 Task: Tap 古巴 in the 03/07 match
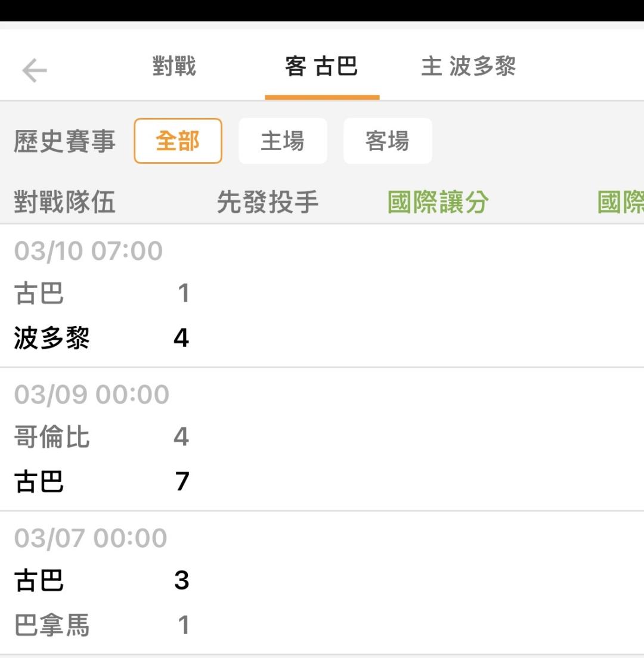tap(39, 581)
